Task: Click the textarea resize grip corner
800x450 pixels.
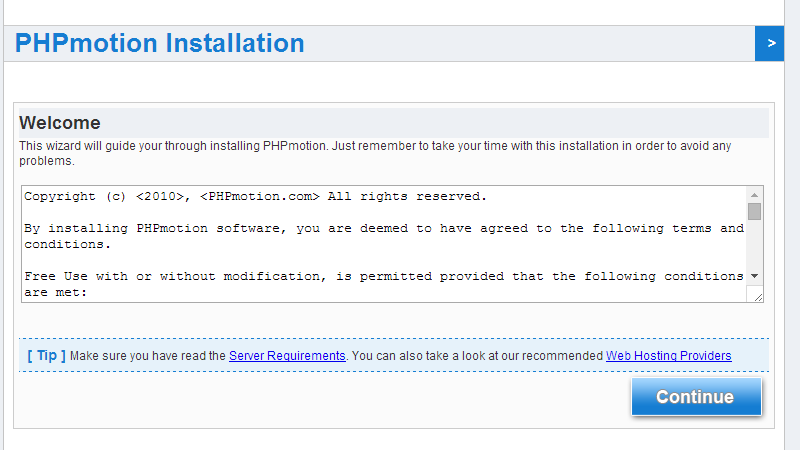Action: (758, 297)
